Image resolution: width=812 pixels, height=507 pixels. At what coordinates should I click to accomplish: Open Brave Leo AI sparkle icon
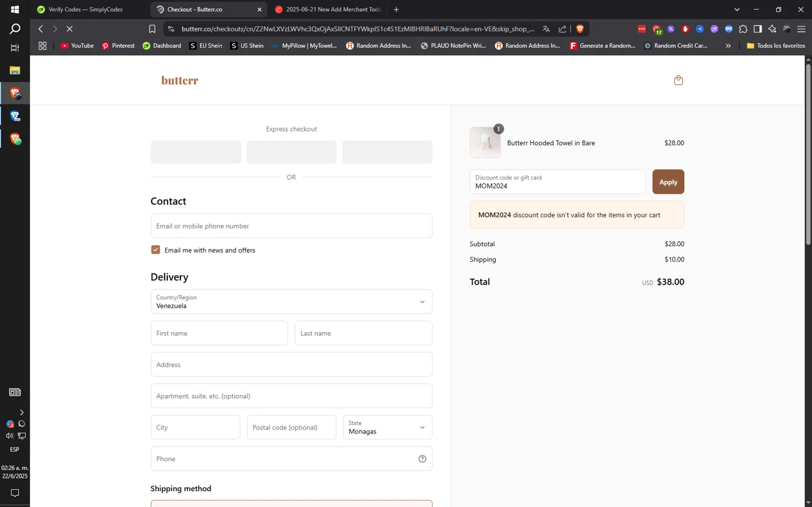pos(772,29)
